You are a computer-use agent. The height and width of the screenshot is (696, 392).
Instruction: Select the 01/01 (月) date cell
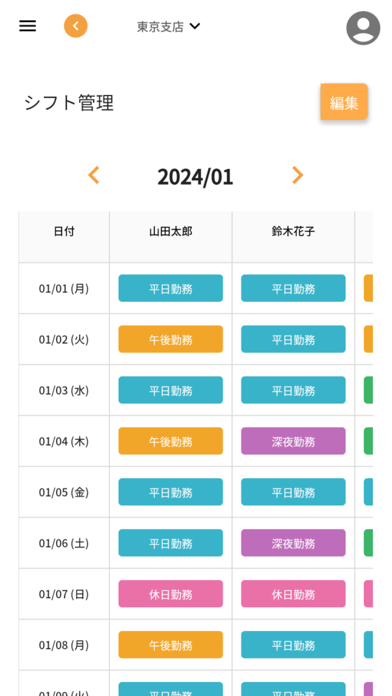(x=64, y=289)
